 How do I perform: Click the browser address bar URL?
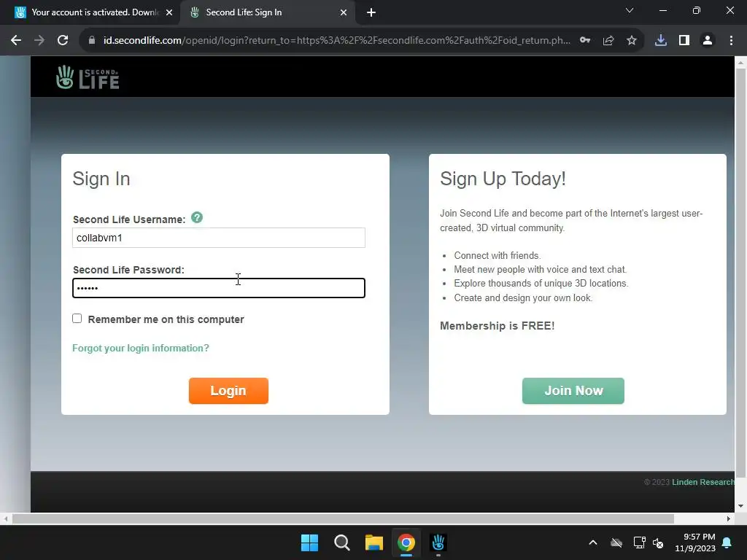tap(337, 41)
